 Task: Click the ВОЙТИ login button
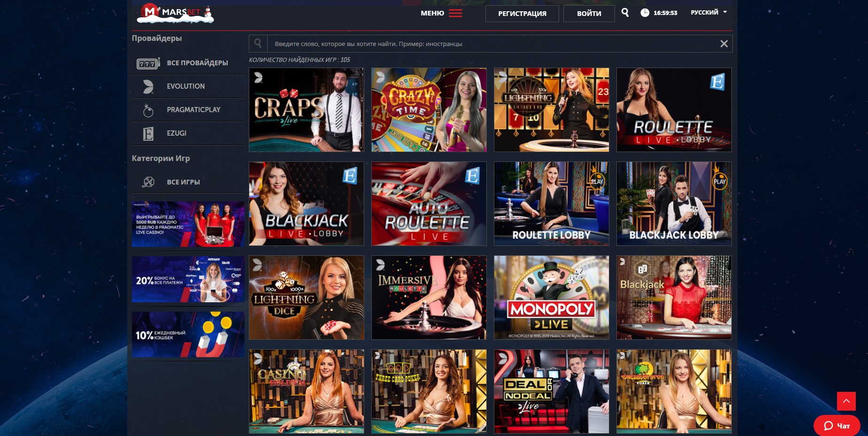(x=589, y=14)
